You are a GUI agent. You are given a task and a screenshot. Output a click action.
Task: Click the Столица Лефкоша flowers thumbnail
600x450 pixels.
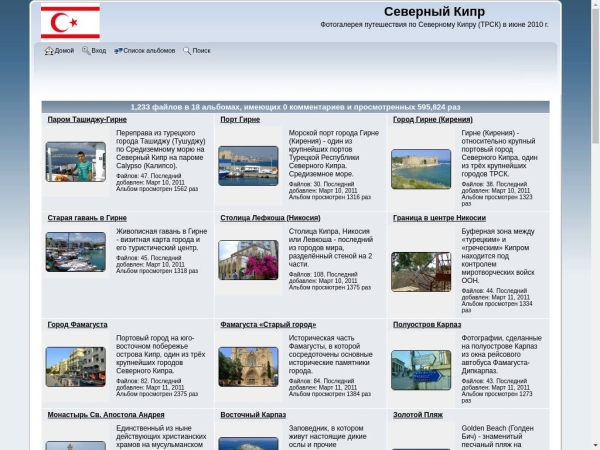248,260
